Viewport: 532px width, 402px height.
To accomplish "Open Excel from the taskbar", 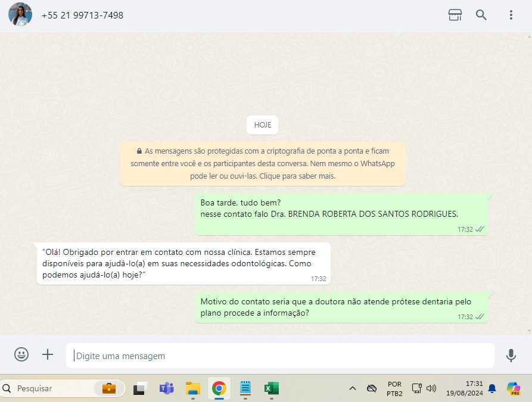I will coord(272,389).
